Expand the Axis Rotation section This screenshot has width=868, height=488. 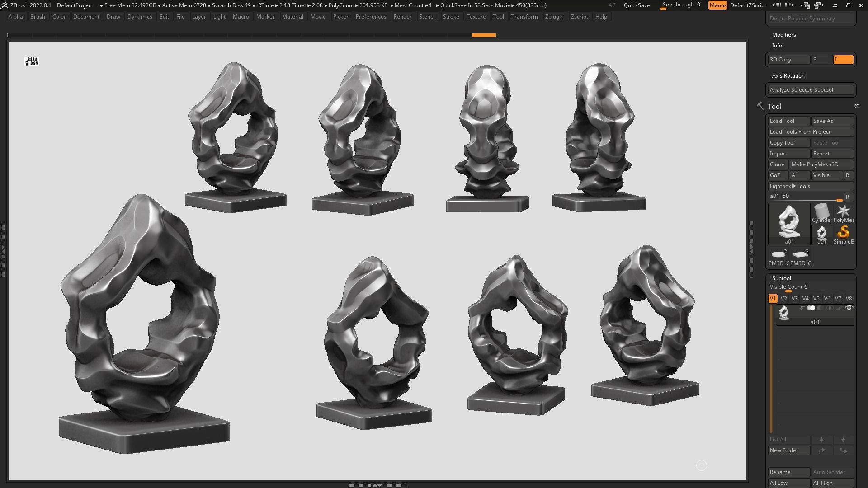(x=788, y=76)
